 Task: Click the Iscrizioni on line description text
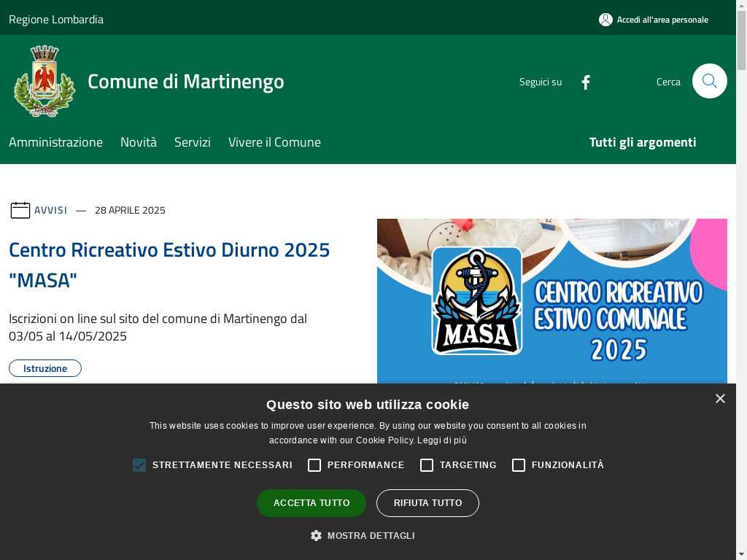tap(158, 327)
